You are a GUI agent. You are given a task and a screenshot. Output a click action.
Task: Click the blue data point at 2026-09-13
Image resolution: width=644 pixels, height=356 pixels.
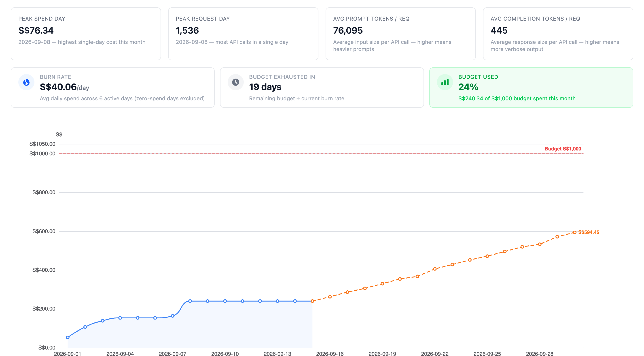(x=277, y=301)
